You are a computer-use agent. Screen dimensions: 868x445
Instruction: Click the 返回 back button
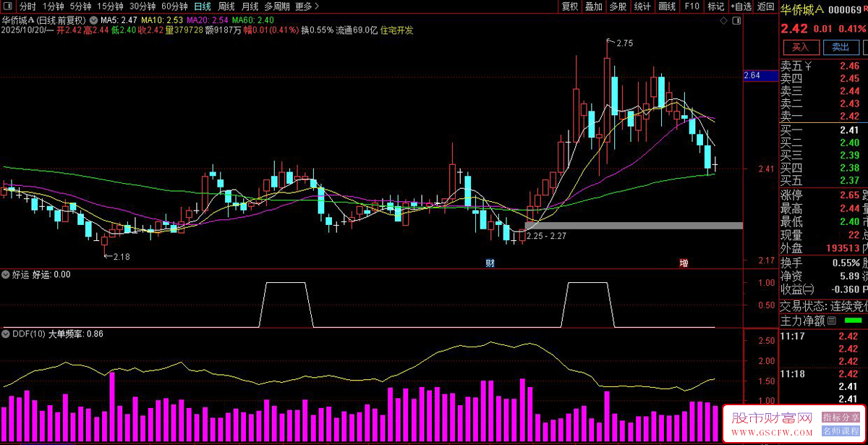pos(765,7)
